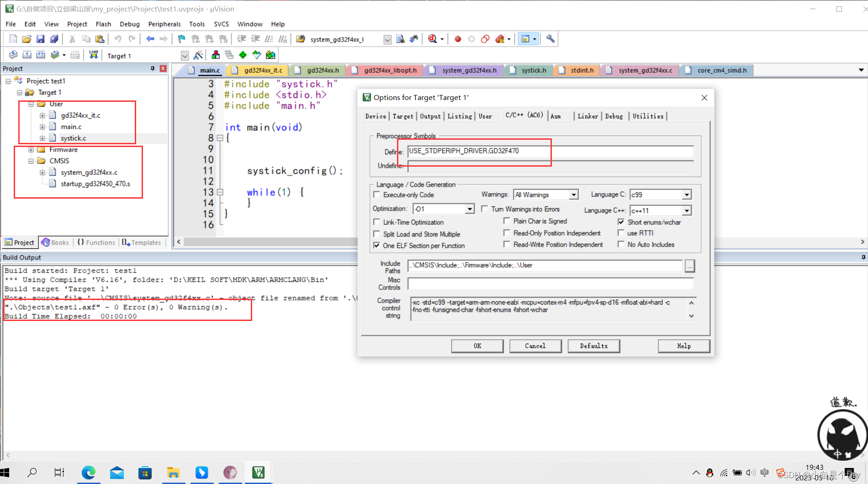The image size is (868, 484).
Task: Save the current file with the disk icon
Action: coord(40,39)
